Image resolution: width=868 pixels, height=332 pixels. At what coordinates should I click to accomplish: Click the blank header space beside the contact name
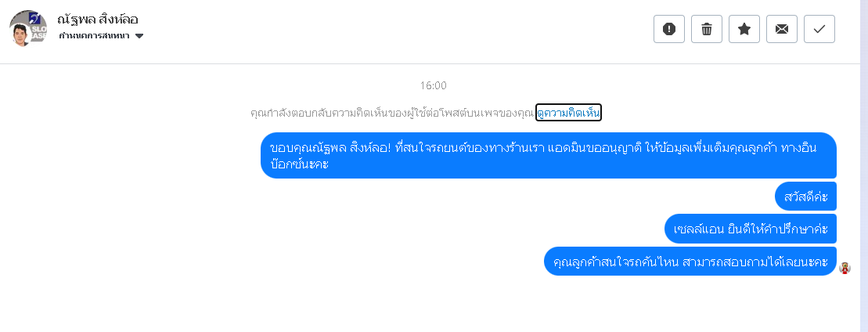click(x=391, y=30)
